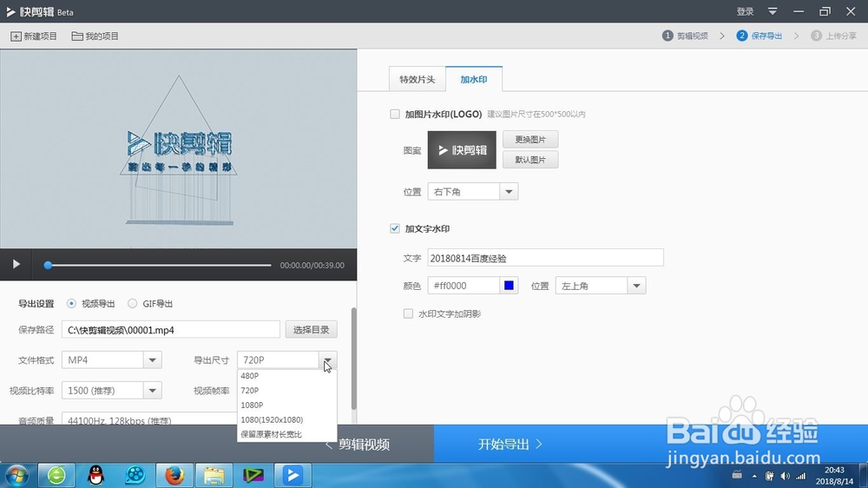The image size is (868, 488).
Task: Click the keyboard tray icon
Action: 737,475
